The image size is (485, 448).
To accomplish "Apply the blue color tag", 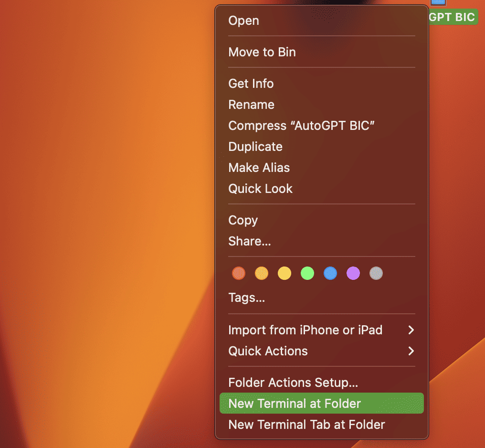I will 330,273.
